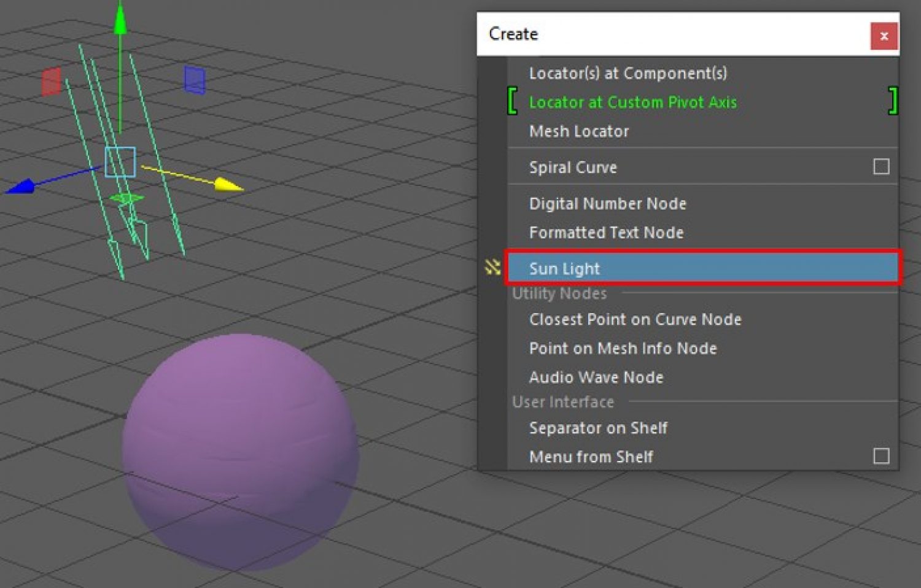Choose Mesh Locator menu entry
This screenshot has height=588, width=921.
click(579, 131)
